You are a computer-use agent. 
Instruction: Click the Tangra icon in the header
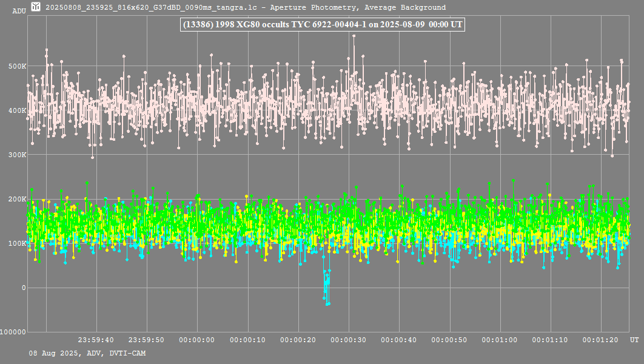[x=36, y=7]
